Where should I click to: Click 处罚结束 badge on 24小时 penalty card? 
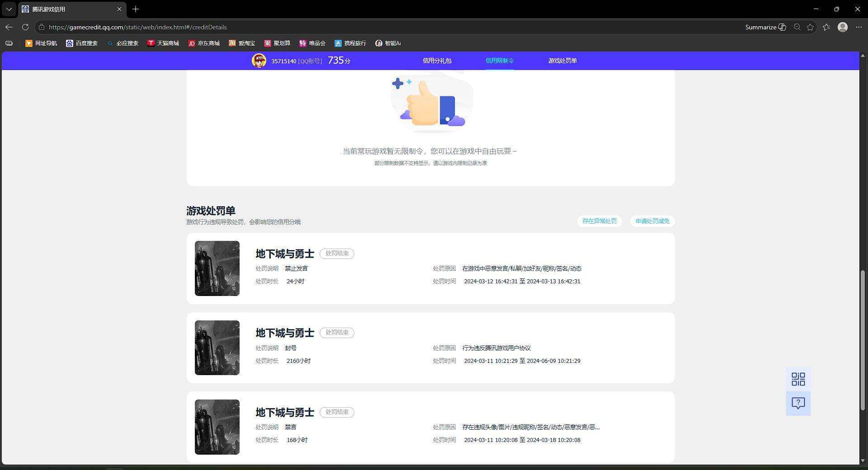click(x=337, y=254)
